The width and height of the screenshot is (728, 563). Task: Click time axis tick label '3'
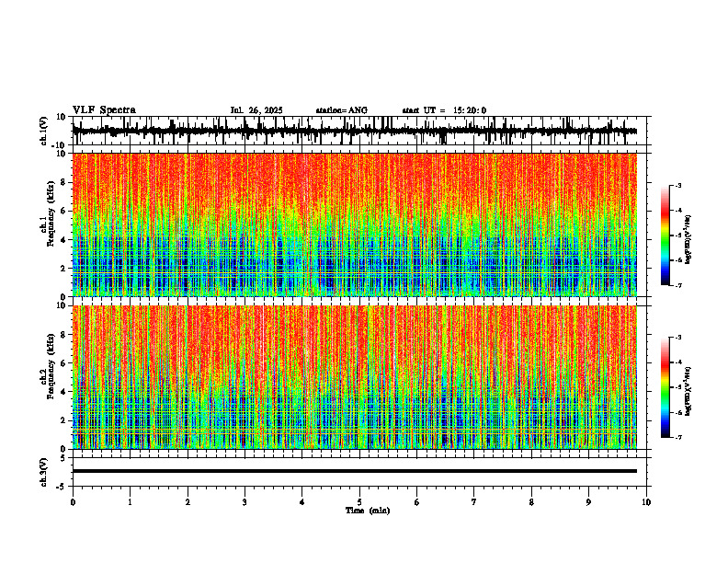tap(245, 502)
